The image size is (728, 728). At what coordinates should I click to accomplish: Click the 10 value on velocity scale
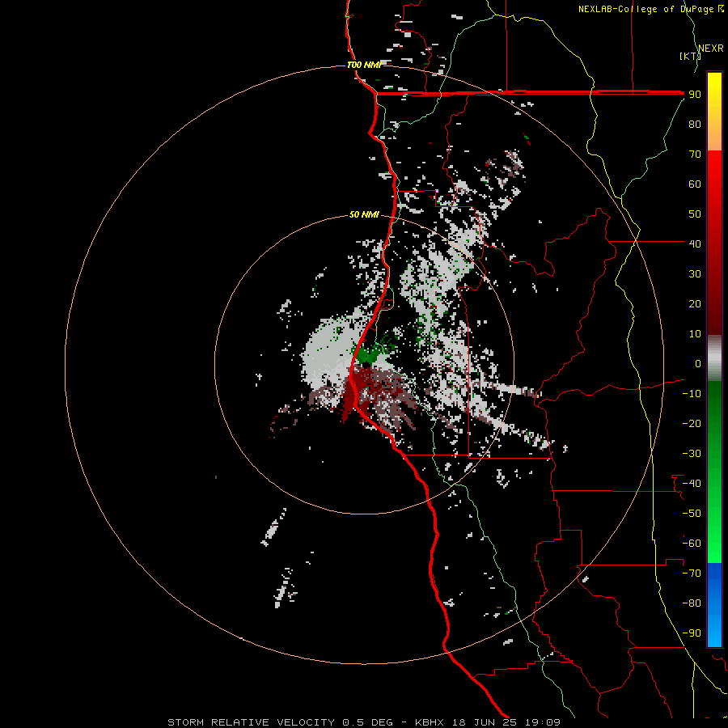pyautogui.click(x=695, y=334)
